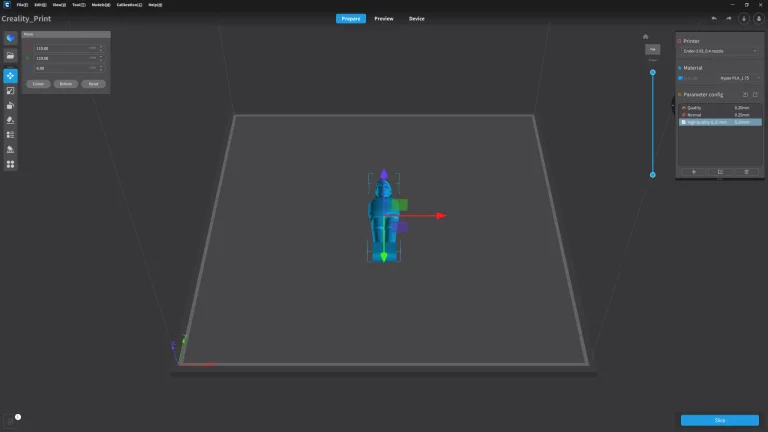Switch to the Prepare tab
This screenshot has height=432, width=768.
pos(351,19)
